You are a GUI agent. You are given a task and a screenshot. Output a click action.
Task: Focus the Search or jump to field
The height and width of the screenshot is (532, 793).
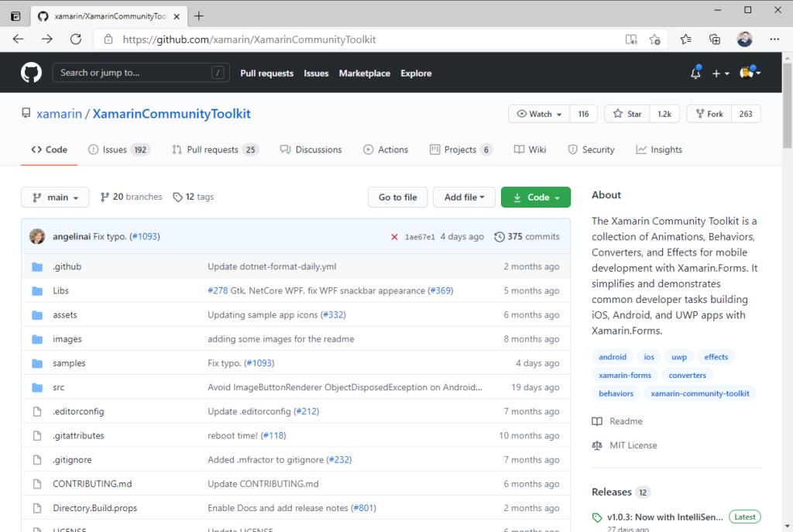140,72
